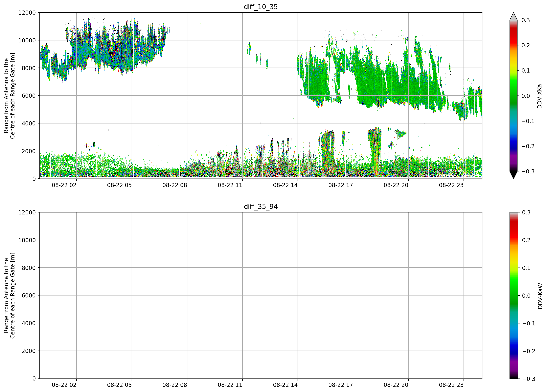Pick the 8000 y-tick in diff_35_94 plot
Image resolution: width=547 pixels, height=392 pixels.
pyautogui.click(x=29, y=268)
